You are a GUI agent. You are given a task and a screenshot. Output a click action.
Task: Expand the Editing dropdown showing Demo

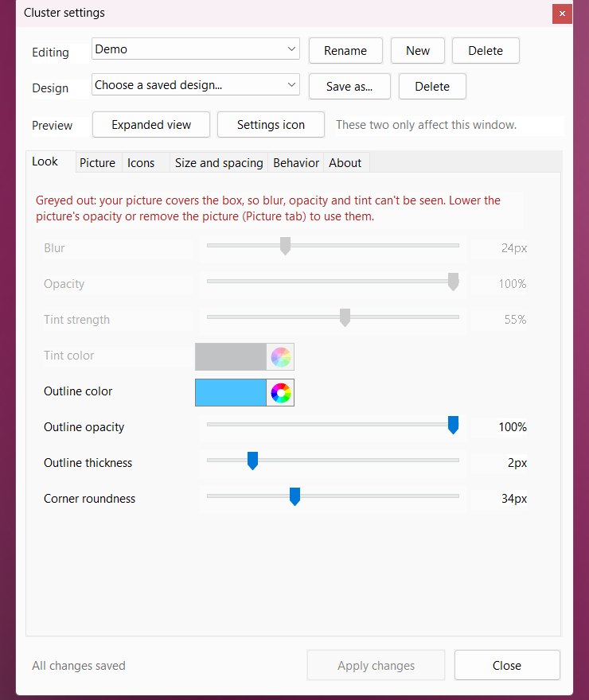click(x=196, y=49)
